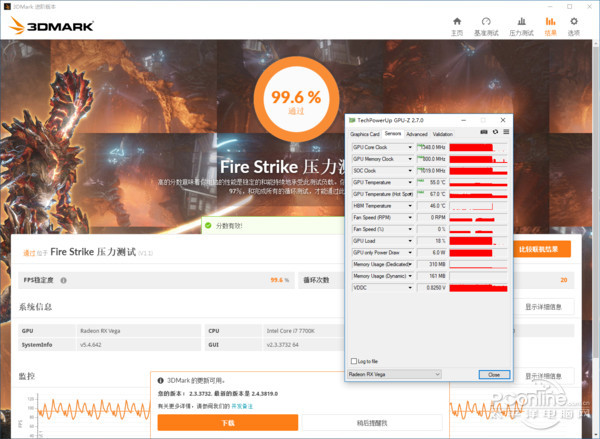The image size is (600, 439).
Task: Open GPU Load sensor dropdown
Action: pos(410,241)
